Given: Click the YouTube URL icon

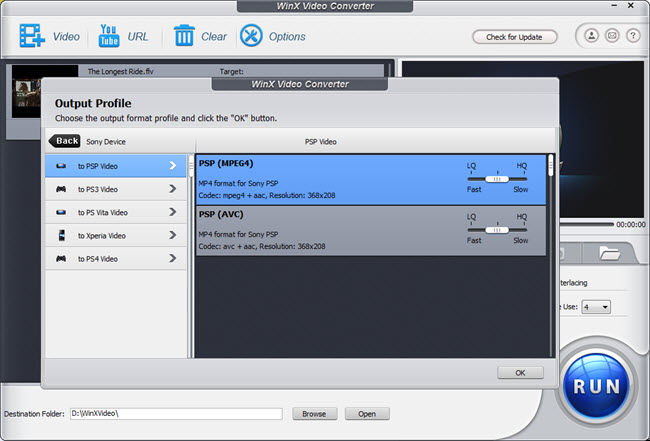Looking at the screenshot, I should (109, 36).
